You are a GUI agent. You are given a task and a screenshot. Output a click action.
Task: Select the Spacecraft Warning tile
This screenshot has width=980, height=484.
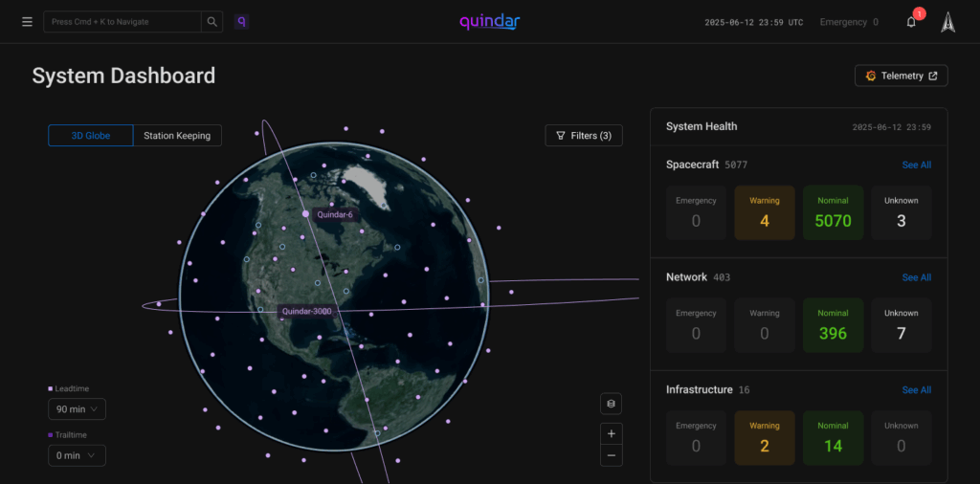765,212
